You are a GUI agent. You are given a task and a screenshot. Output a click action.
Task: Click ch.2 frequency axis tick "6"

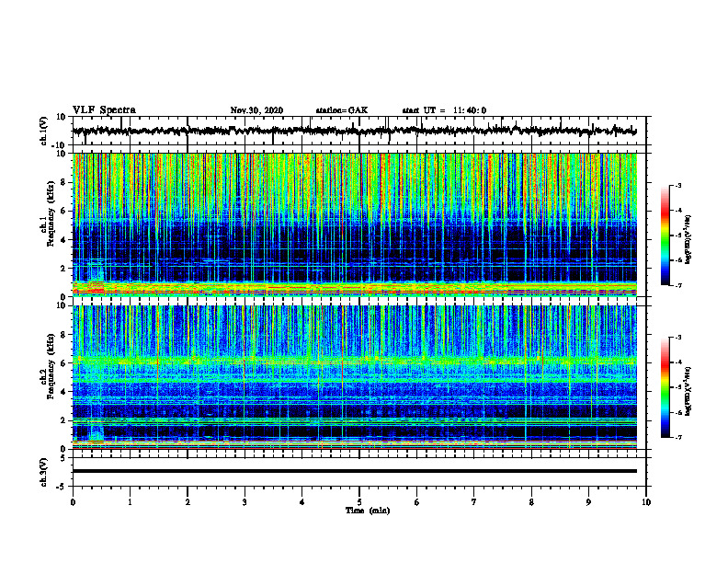point(63,363)
